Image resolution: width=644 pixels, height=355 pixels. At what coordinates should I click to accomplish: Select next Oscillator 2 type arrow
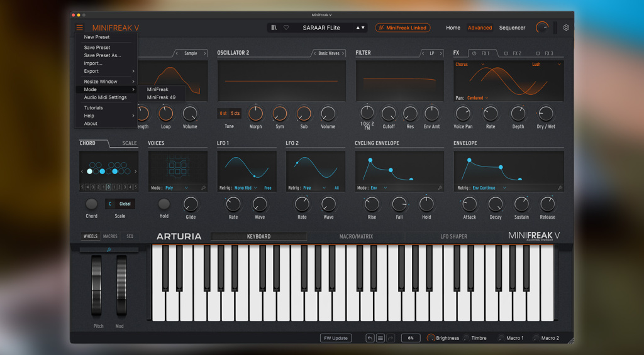pyautogui.click(x=343, y=53)
